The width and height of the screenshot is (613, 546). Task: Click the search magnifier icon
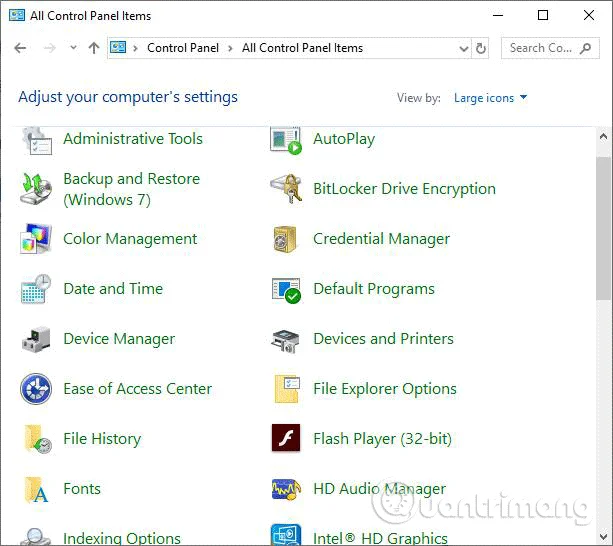(x=586, y=48)
